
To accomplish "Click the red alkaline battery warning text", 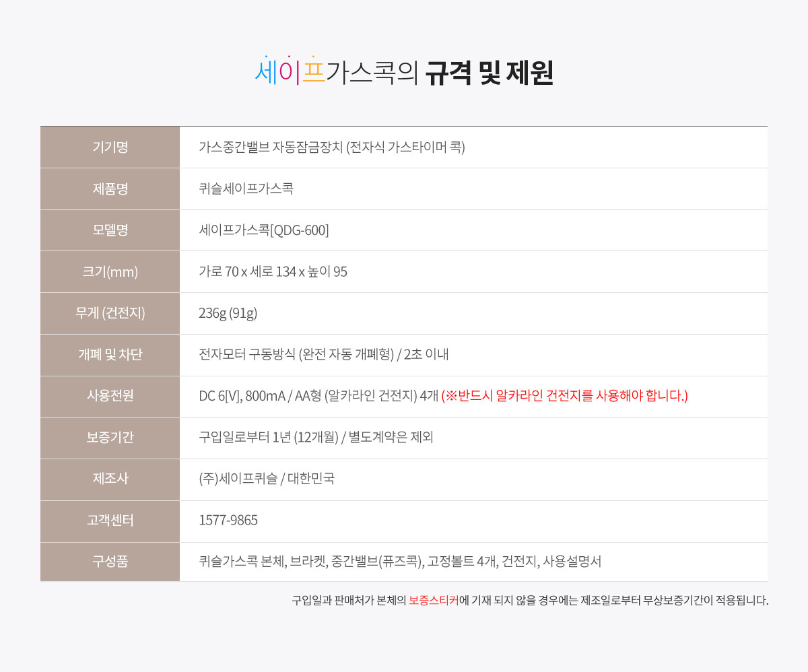I will (564, 396).
